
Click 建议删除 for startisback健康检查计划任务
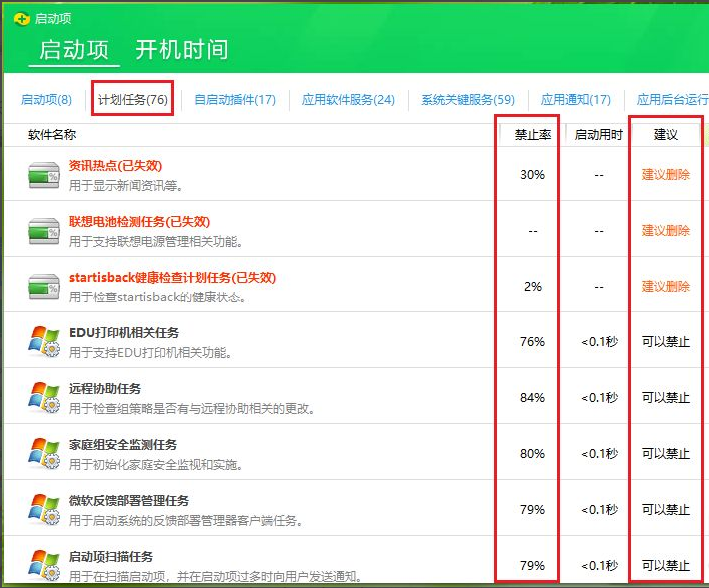(x=665, y=287)
